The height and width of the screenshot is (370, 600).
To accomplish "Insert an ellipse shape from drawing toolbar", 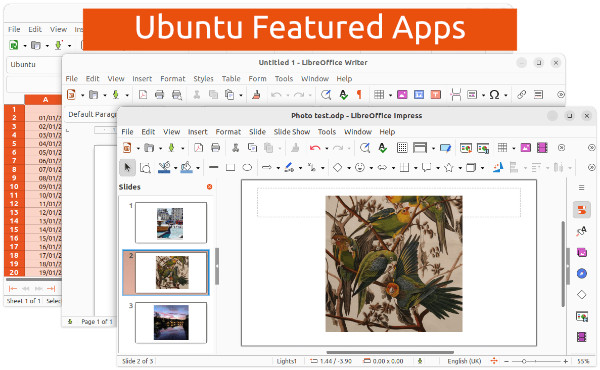I will [247, 168].
